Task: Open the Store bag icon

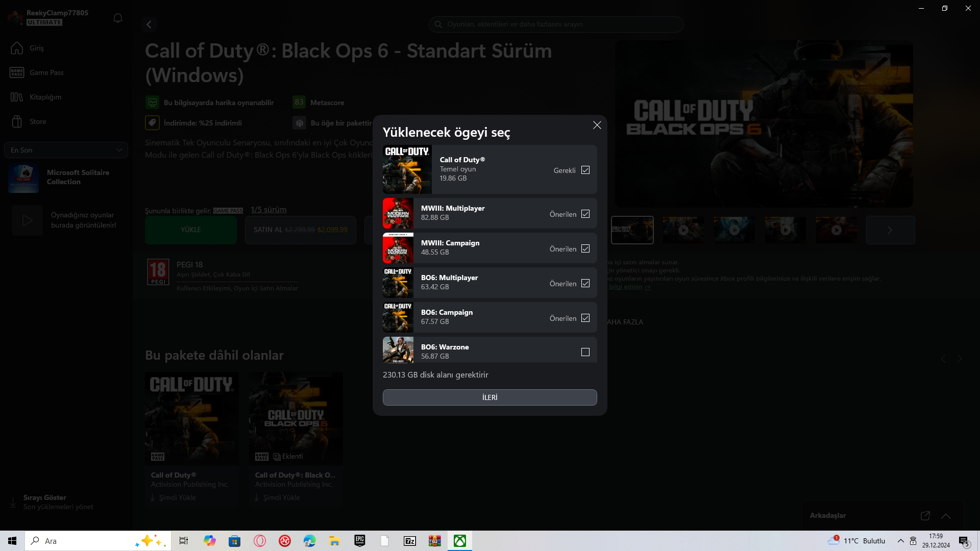Action: [x=17, y=121]
